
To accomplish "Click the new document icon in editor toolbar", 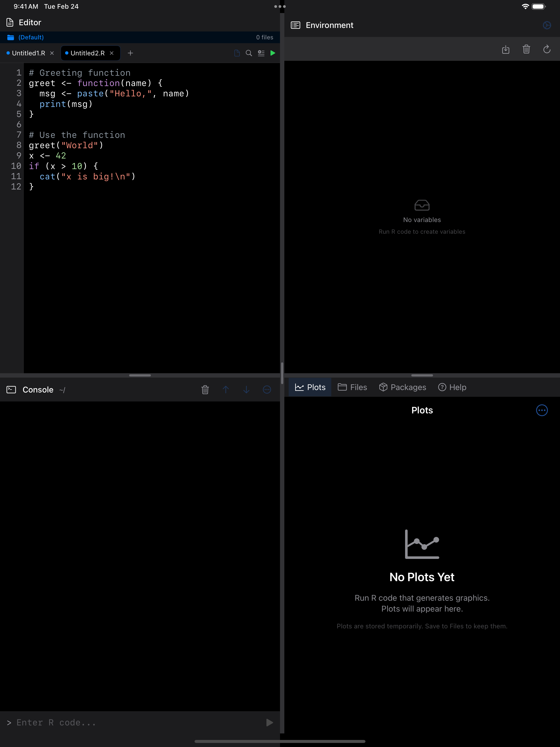I will (x=237, y=53).
